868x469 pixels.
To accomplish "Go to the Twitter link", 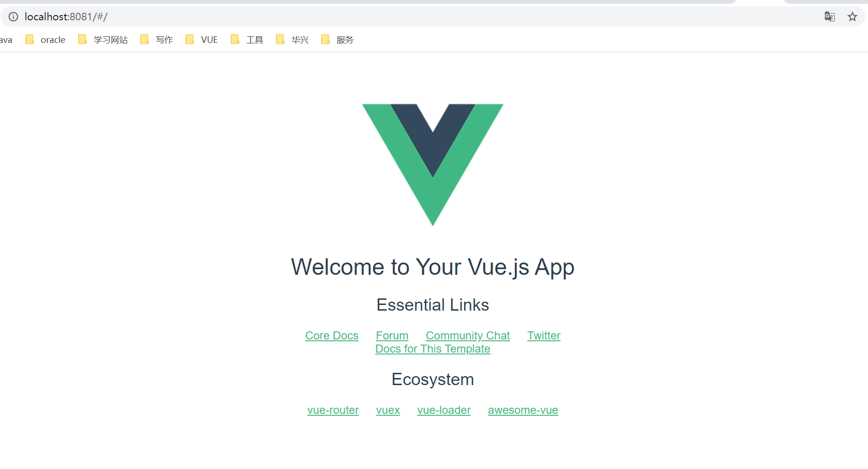I will click(544, 336).
